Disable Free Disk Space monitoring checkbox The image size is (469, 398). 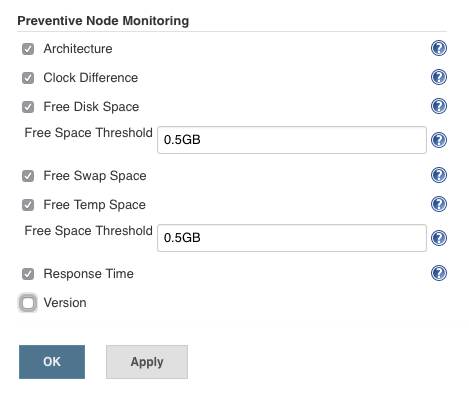tap(28, 107)
